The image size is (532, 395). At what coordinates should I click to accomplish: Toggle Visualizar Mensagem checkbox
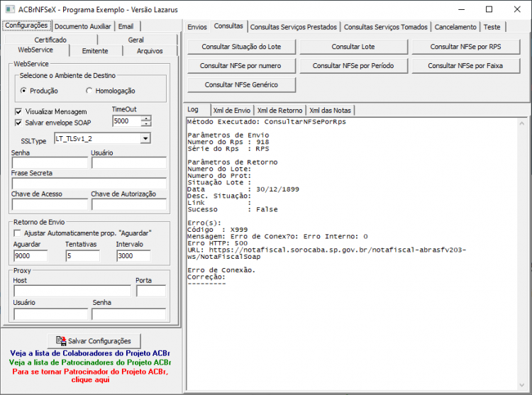coord(18,111)
